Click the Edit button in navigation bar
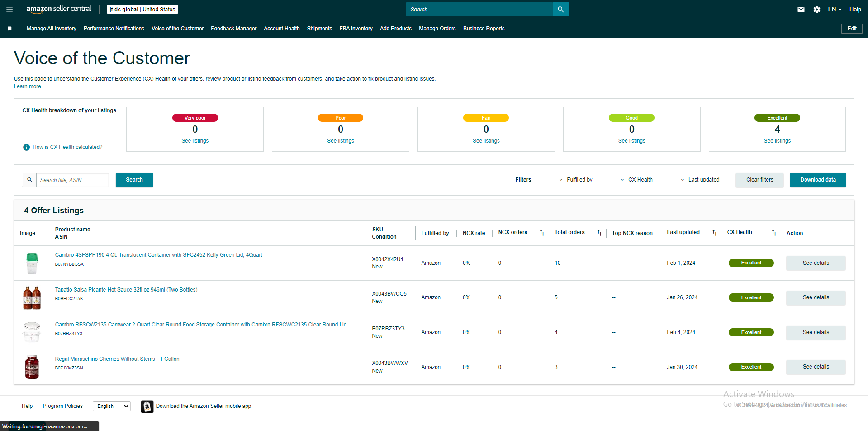This screenshot has width=868, height=431. point(852,29)
